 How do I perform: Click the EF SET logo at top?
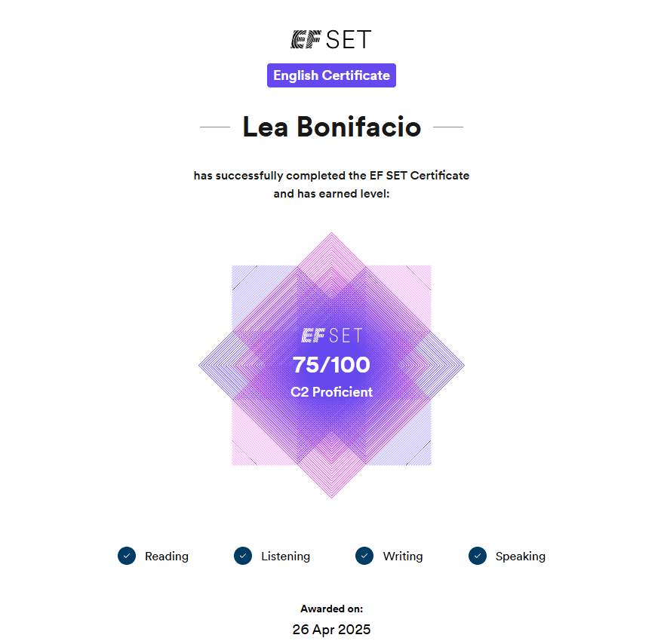click(x=331, y=40)
